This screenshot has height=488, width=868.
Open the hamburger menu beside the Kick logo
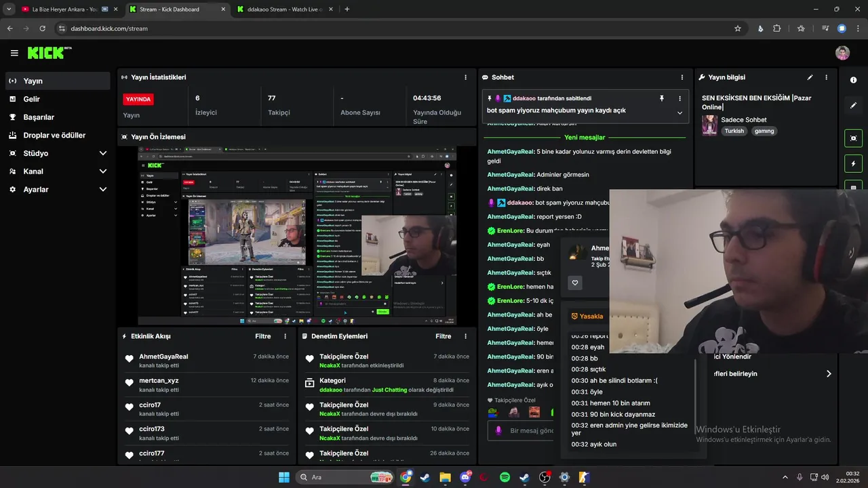coord(14,53)
